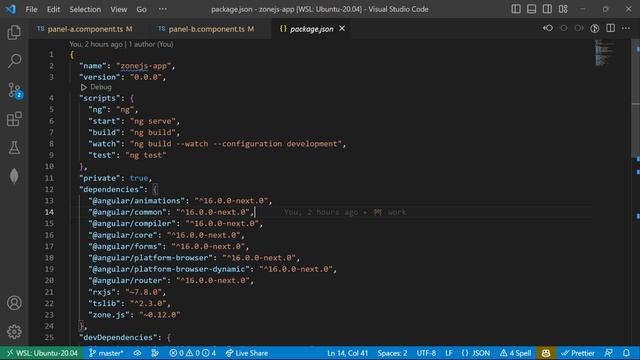This screenshot has height=360, width=640.
Task: Click the author code lens text
Action: (x=121, y=44)
